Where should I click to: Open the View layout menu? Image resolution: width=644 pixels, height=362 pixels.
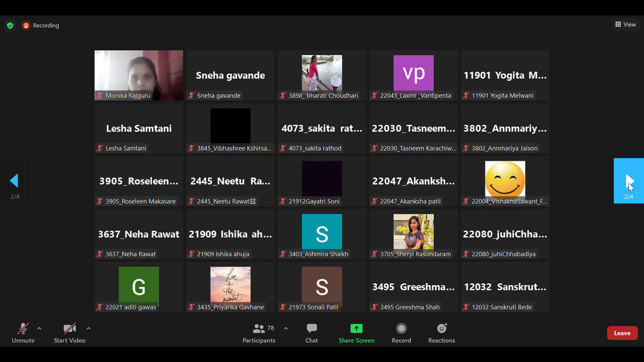(x=626, y=24)
